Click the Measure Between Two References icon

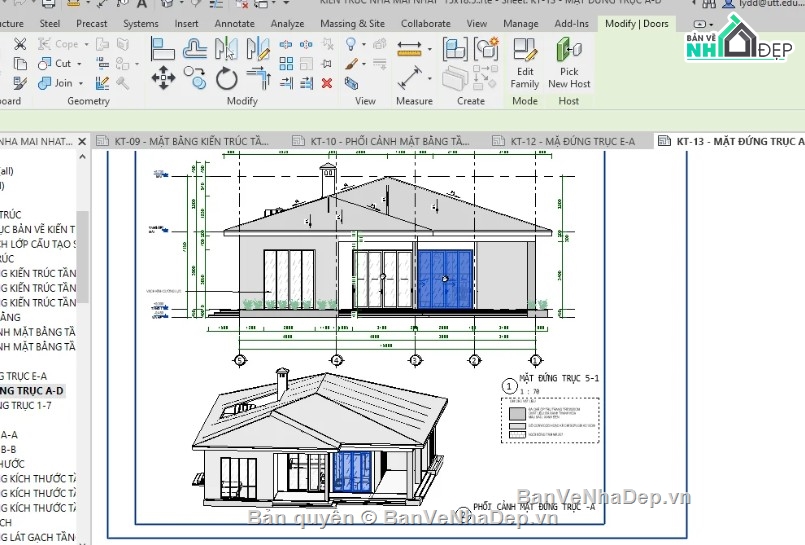[409, 49]
